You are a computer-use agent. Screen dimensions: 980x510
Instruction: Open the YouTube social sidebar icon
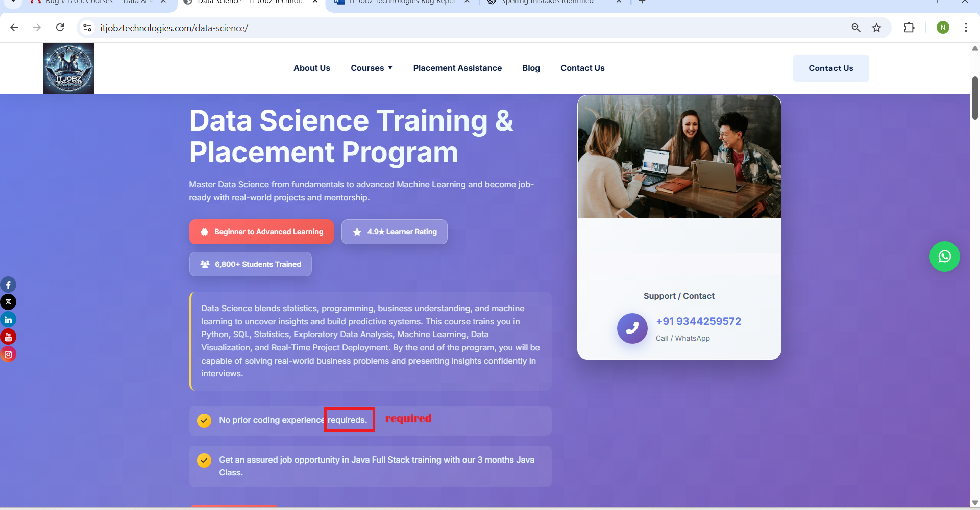(x=8, y=337)
